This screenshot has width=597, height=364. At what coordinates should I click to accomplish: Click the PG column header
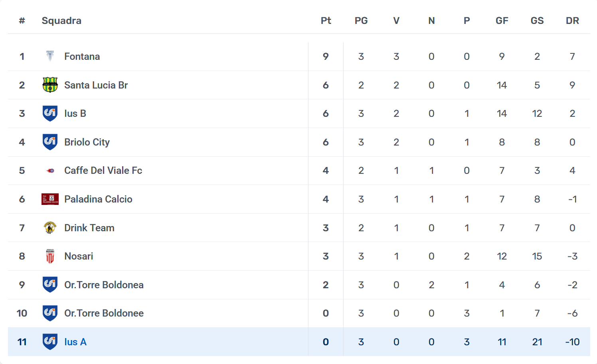pos(361,21)
